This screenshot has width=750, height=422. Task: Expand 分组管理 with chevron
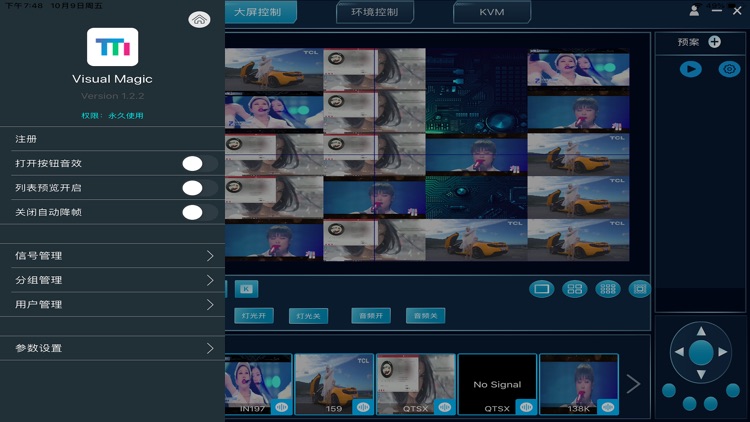click(210, 280)
